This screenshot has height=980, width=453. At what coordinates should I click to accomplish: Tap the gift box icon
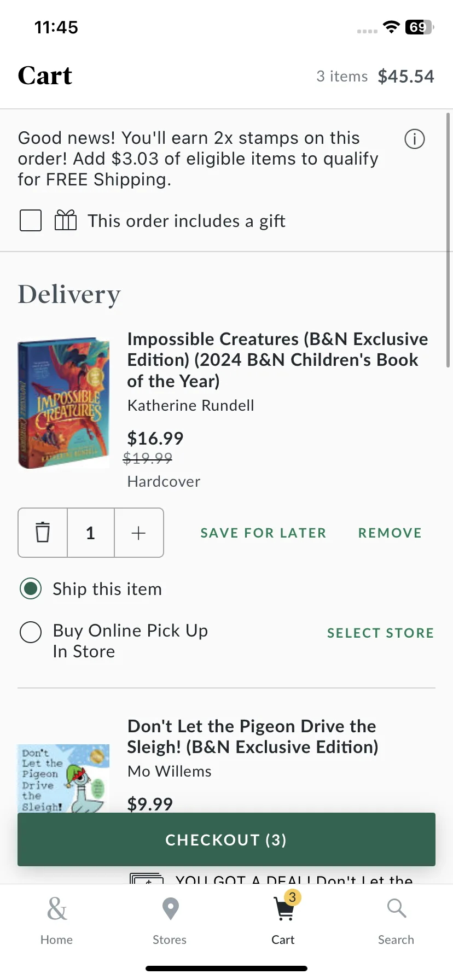[x=66, y=221]
